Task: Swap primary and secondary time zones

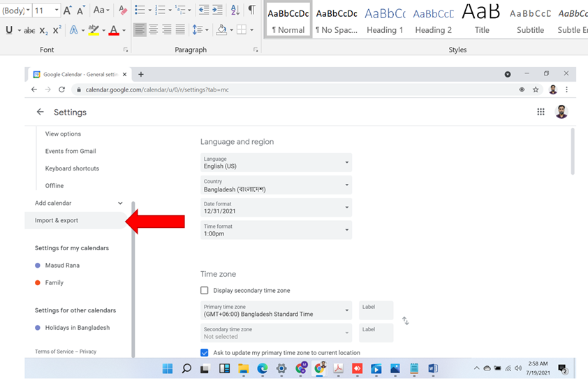Action: click(x=405, y=321)
